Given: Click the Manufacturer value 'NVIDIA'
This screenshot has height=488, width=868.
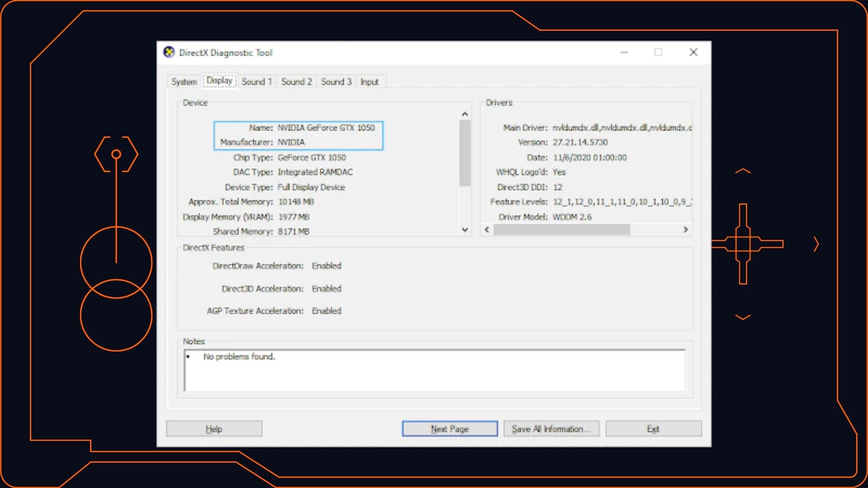Looking at the screenshot, I should (x=291, y=142).
